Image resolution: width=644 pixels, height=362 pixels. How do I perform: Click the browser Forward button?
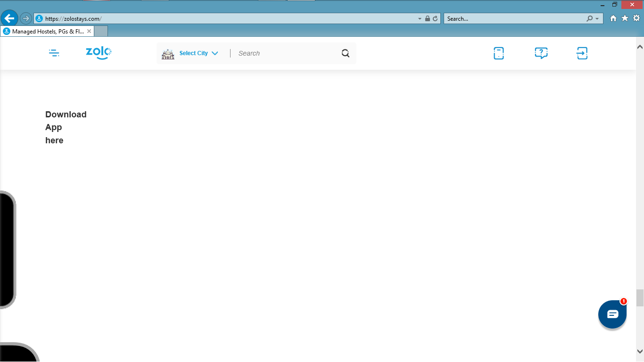click(x=25, y=18)
